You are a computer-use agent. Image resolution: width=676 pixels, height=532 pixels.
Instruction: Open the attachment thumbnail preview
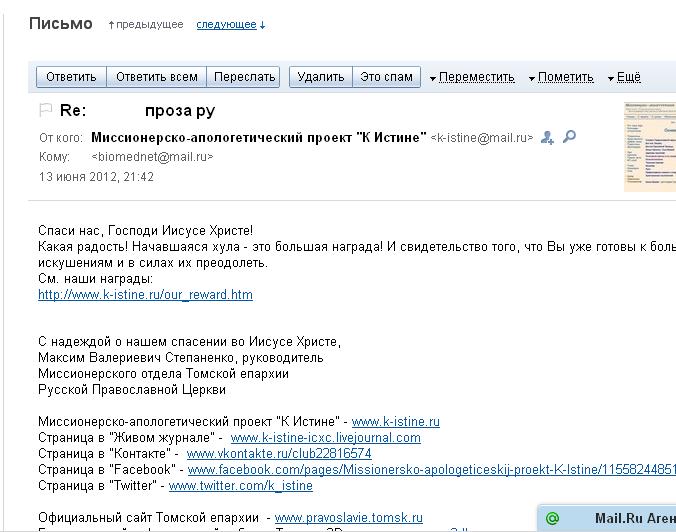[x=650, y=147]
